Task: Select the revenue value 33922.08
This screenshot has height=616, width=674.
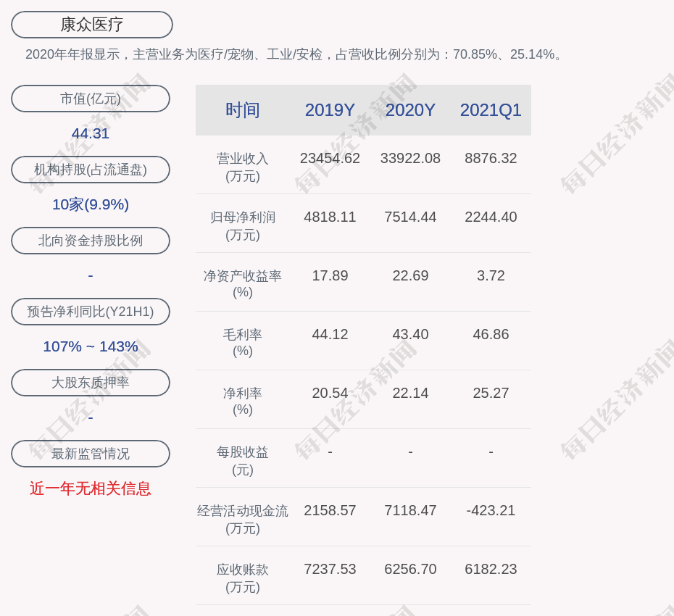Action: tap(410, 158)
